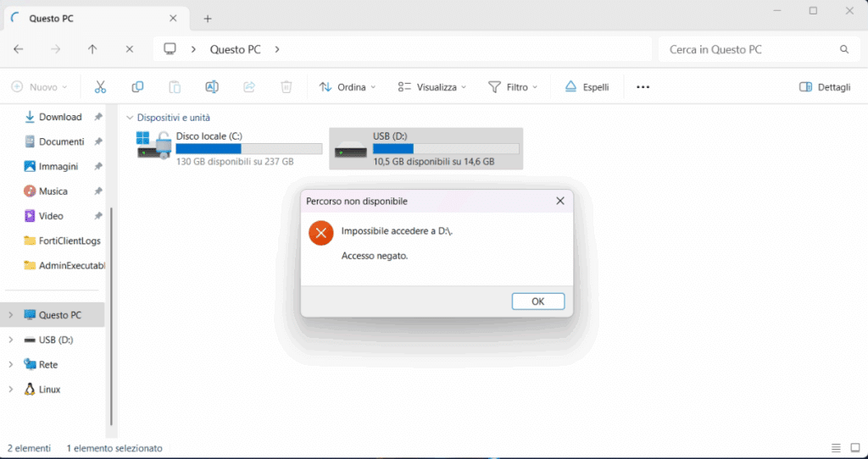This screenshot has height=459, width=868.
Task: Open the three-dots more options menu
Action: tap(643, 87)
